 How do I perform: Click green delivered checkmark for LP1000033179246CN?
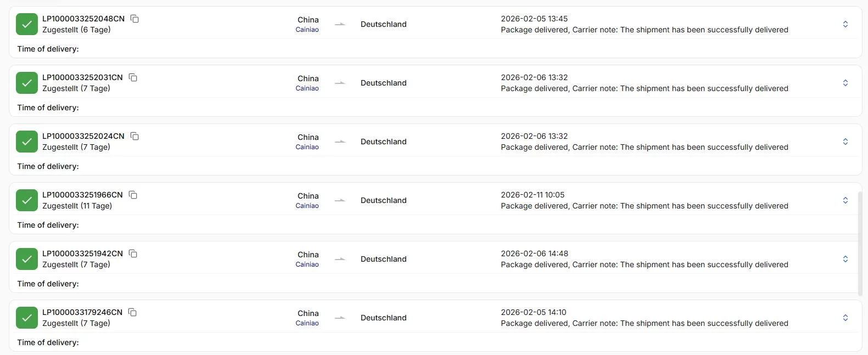click(27, 318)
